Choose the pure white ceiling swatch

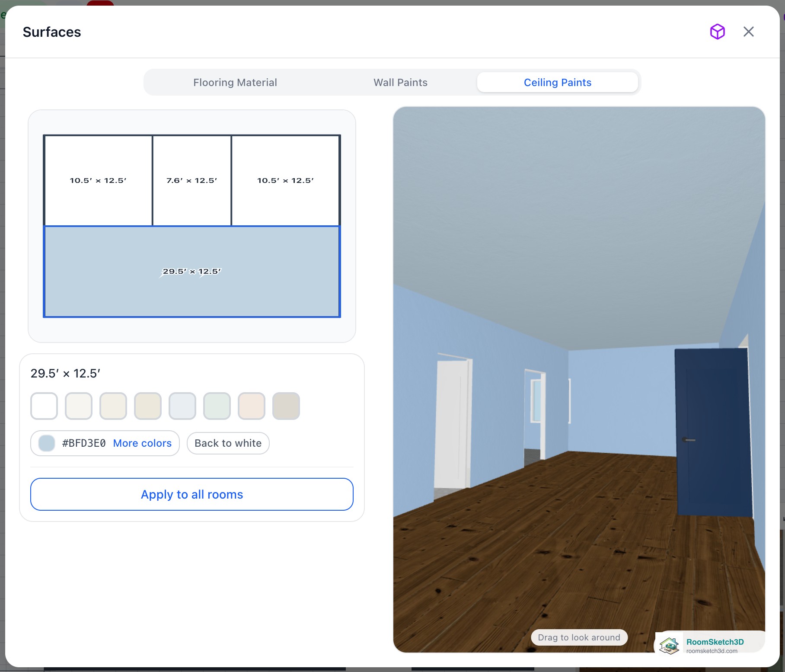pyautogui.click(x=44, y=406)
